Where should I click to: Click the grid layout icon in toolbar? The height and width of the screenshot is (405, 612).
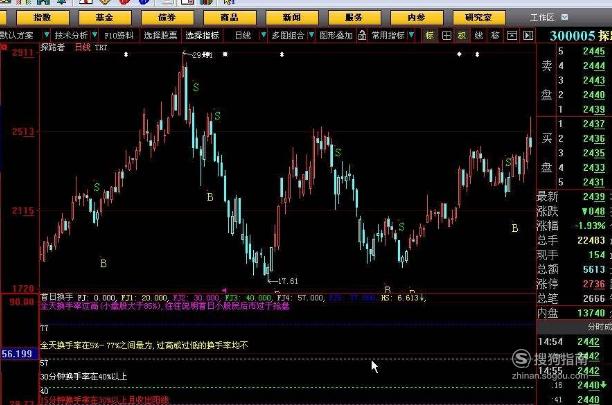(446, 36)
